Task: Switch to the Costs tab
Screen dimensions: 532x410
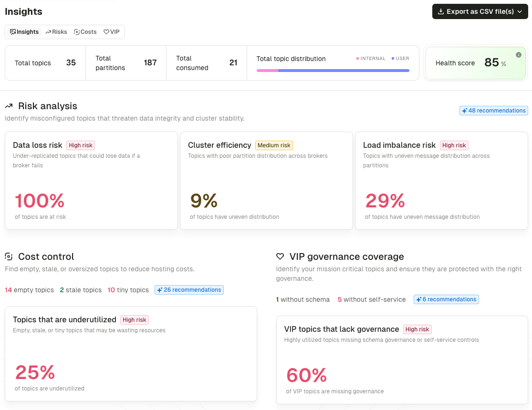Action: tap(85, 32)
